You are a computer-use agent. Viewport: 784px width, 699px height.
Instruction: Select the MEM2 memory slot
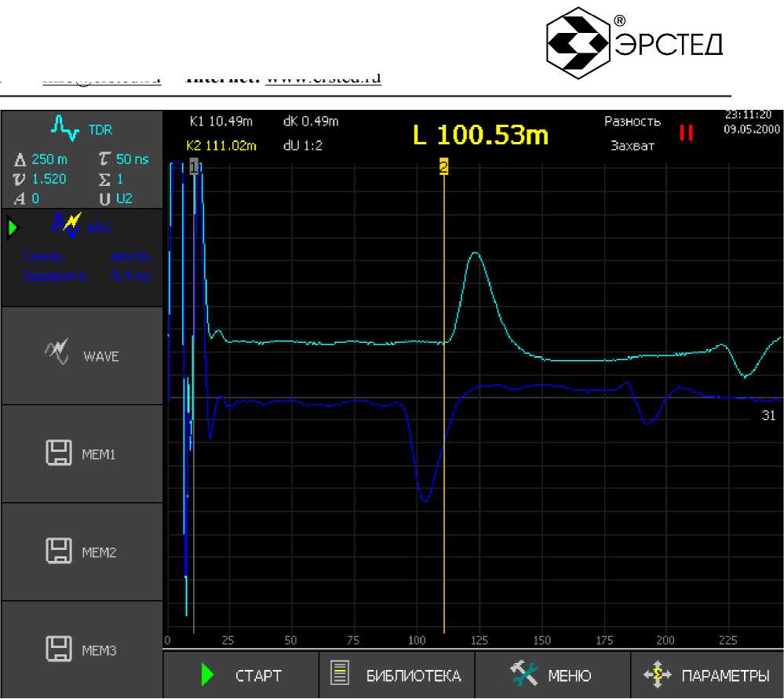click(x=82, y=552)
